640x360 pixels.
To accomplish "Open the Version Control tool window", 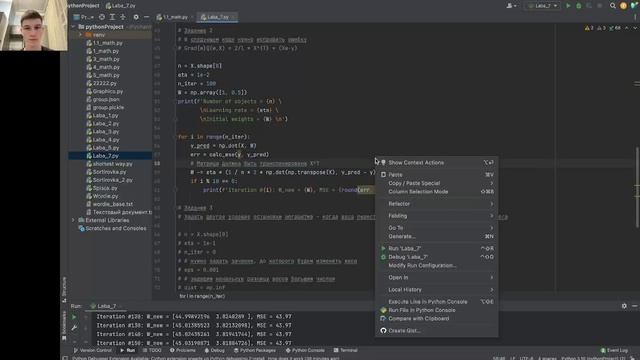I will (93, 350).
